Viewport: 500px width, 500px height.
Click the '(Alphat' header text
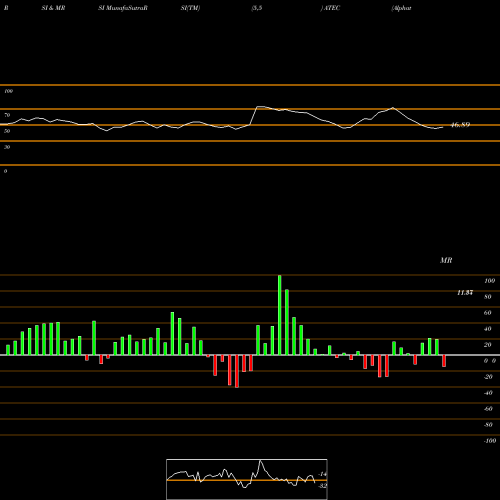(x=401, y=8)
